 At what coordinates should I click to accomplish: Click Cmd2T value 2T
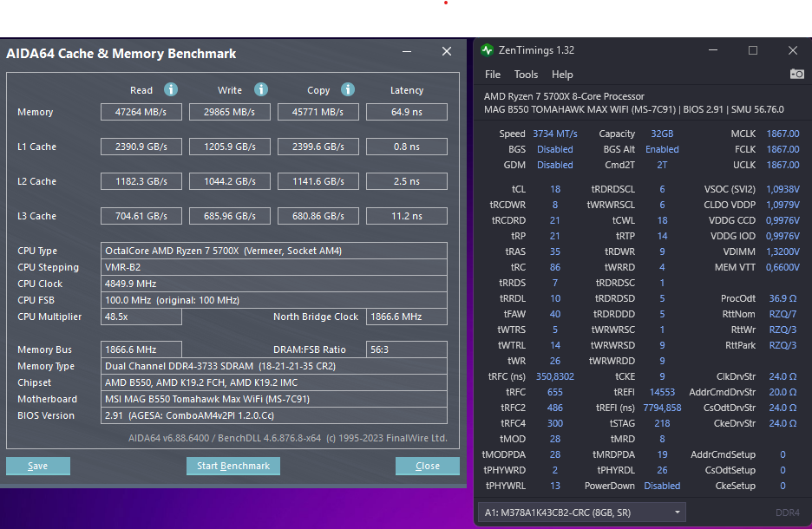click(662, 165)
